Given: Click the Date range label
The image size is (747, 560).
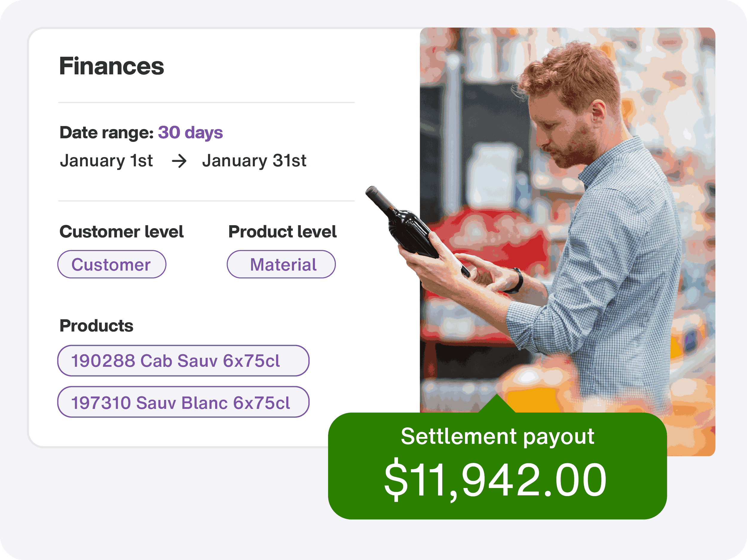Looking at the screenshot, I should click(107, 132).
